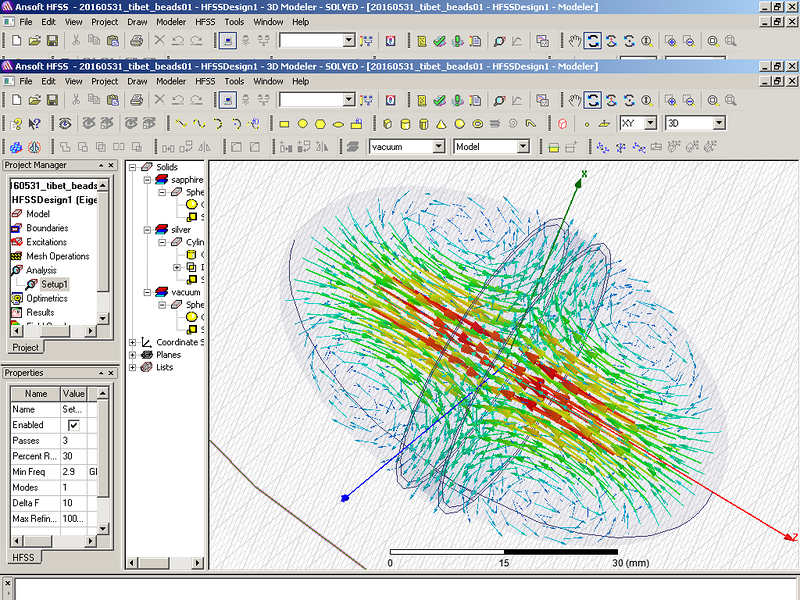800x600 pixels.
Task: Open the HFSS menu
Action: 205,81
